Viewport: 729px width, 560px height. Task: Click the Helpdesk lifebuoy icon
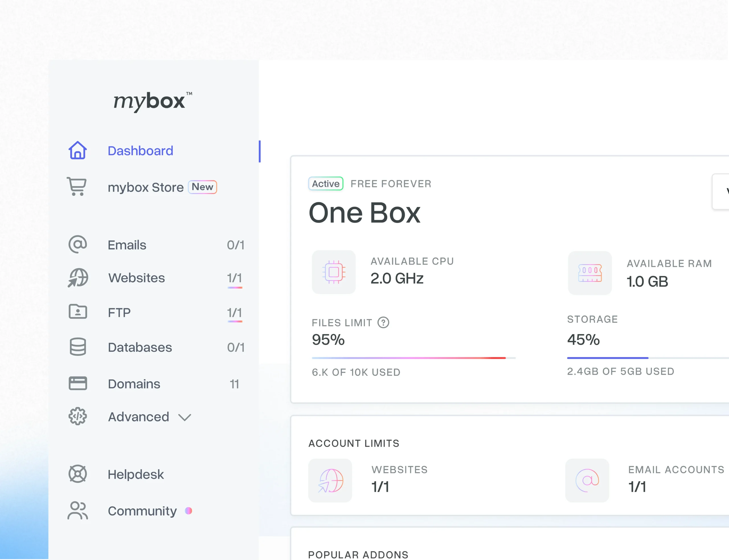78,474
